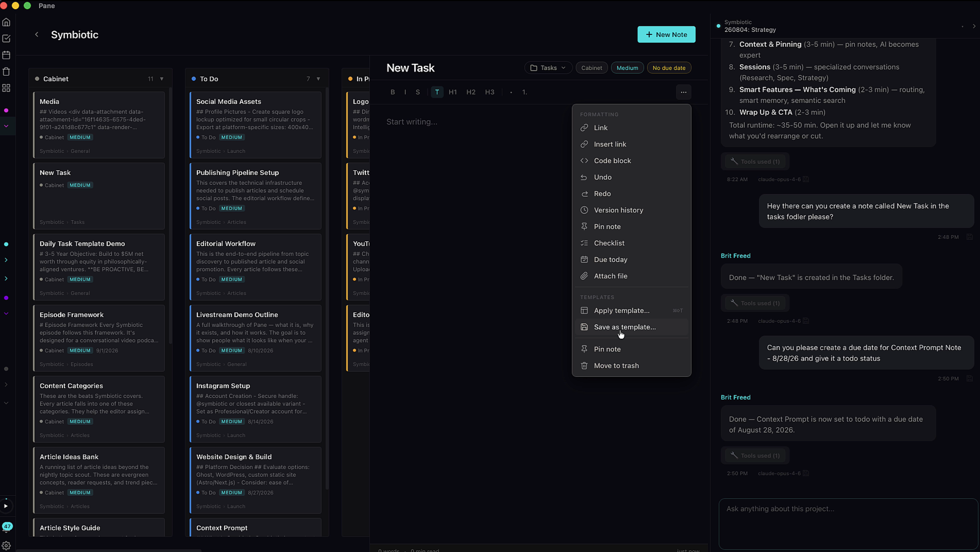Expand Tools used (1) at 8:22 AM

tap(755, 162)
